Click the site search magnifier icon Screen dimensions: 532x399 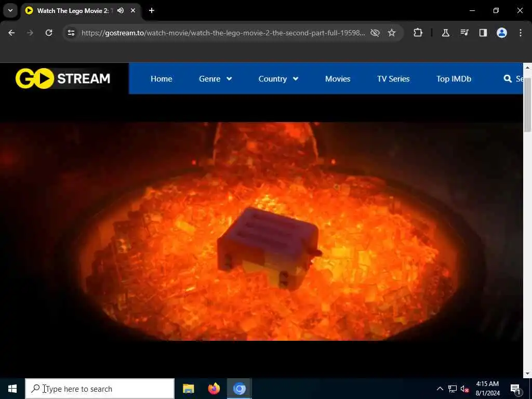coord(508,79)
